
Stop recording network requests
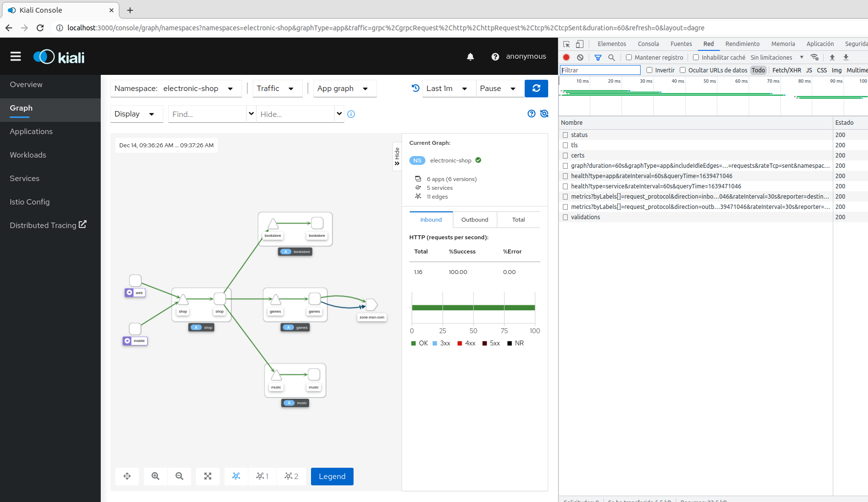[566, 57]
